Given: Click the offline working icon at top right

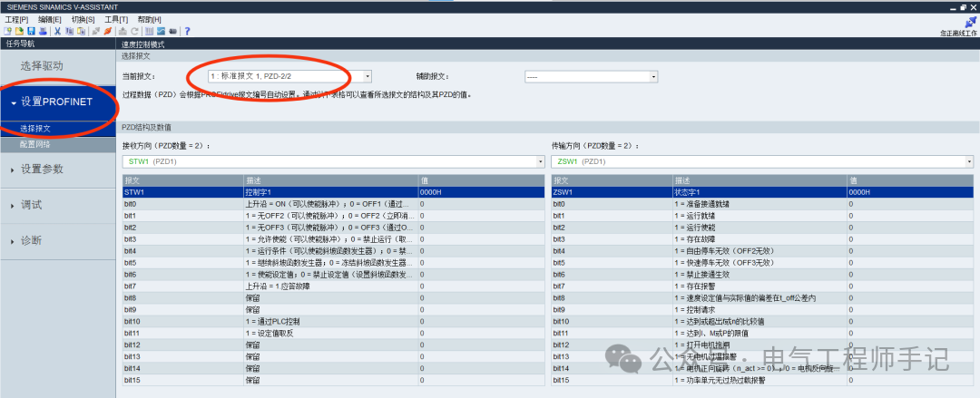Looking at the screenshot, I should pyautogui.click(x=971, y=22).
